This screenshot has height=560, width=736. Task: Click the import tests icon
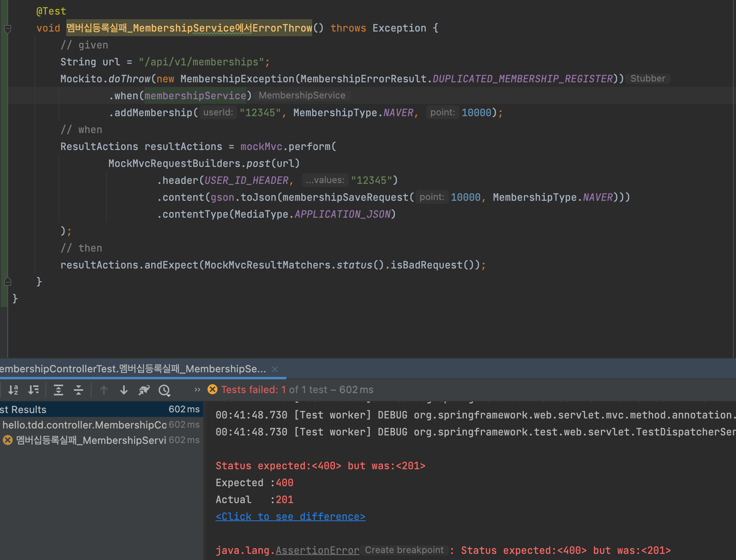tap(144, 390)
